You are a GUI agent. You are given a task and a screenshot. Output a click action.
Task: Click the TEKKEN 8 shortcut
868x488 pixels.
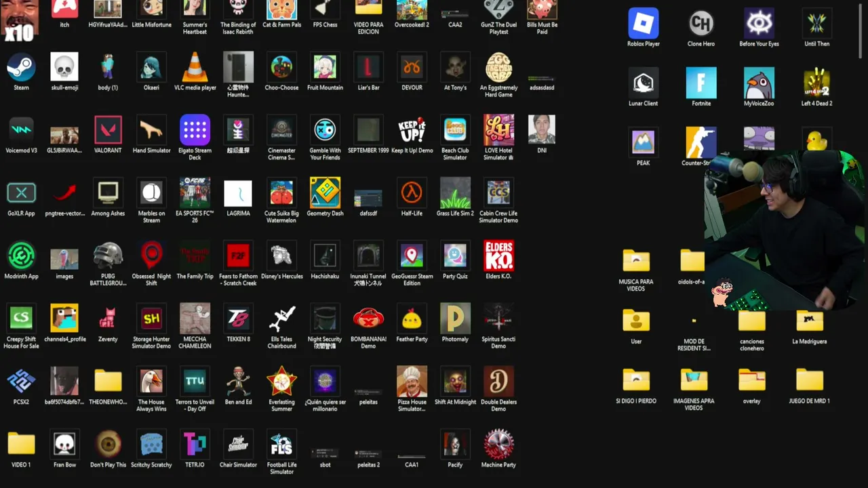pos(238,319)
